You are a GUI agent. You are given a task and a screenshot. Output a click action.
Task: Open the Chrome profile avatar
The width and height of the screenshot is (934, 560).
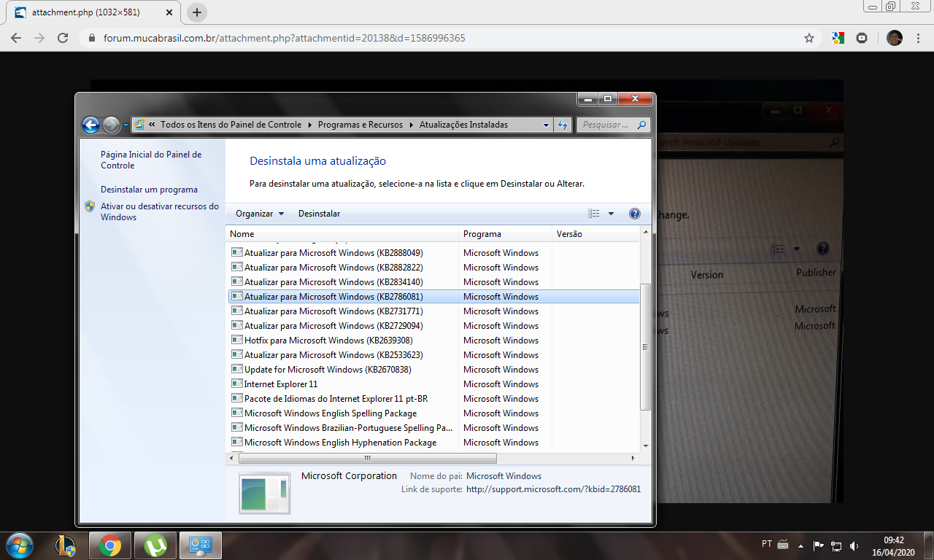point(894,38)
